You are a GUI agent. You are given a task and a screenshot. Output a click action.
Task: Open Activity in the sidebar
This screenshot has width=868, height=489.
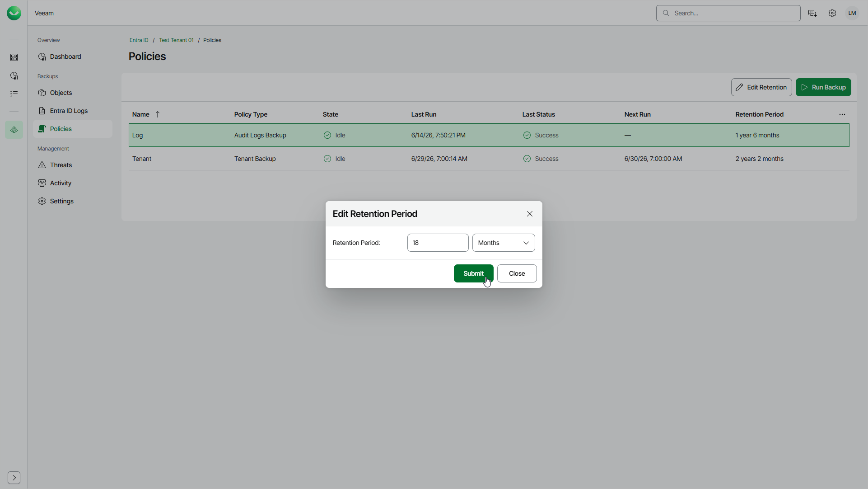pos(73,183)
